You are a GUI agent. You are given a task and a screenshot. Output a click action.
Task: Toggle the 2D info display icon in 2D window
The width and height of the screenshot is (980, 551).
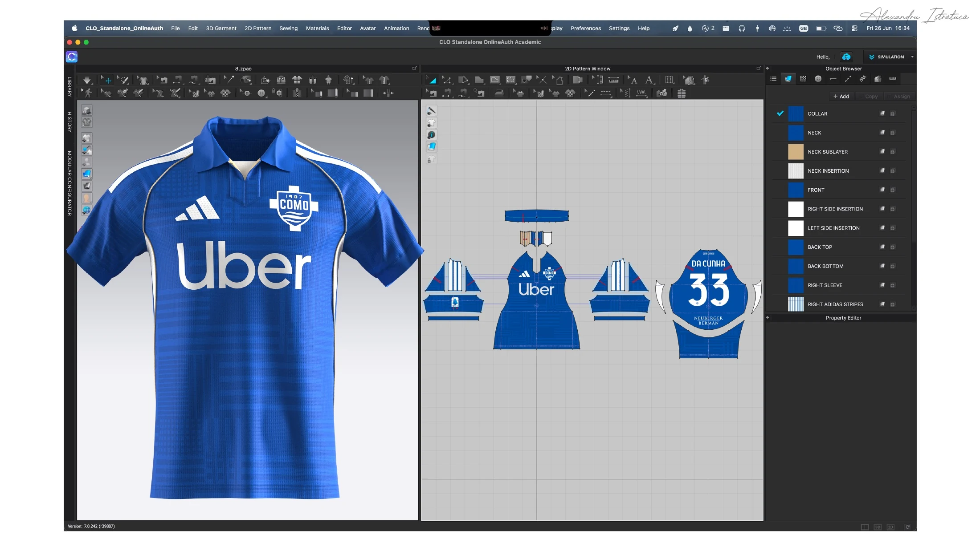point(431,134)
